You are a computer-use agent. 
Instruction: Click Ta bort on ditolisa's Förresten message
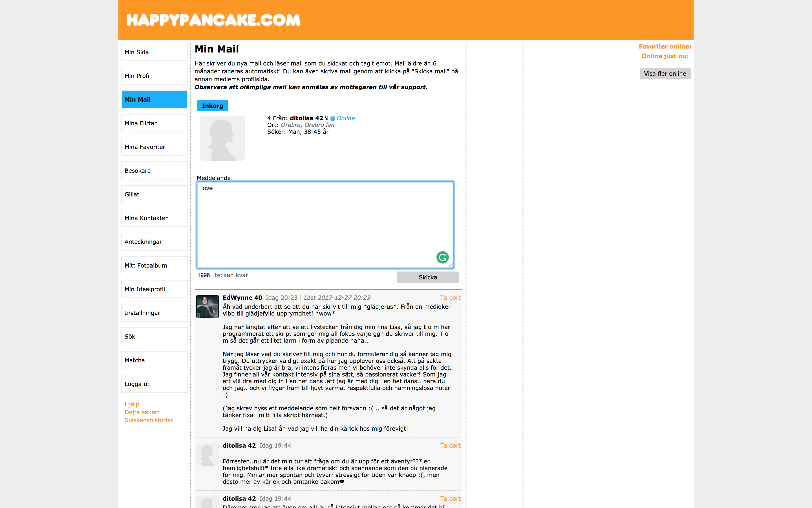tap(450, 446)
